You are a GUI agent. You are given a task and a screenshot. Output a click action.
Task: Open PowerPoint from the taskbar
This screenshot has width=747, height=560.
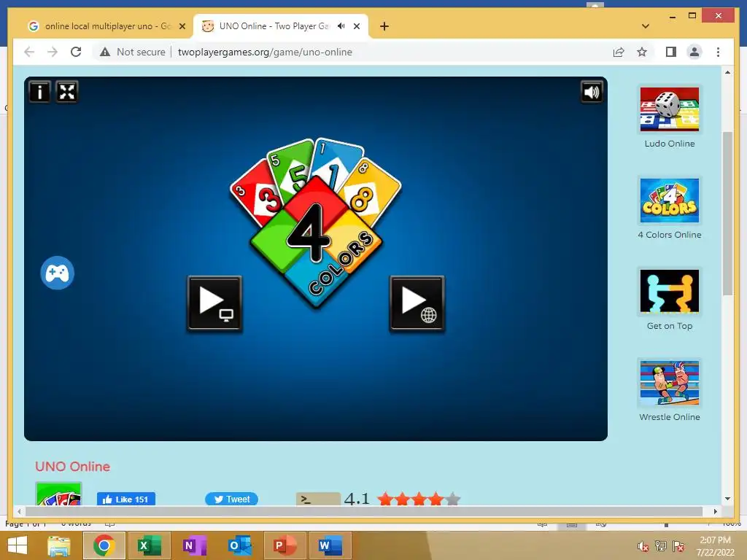tap(285, 545)
